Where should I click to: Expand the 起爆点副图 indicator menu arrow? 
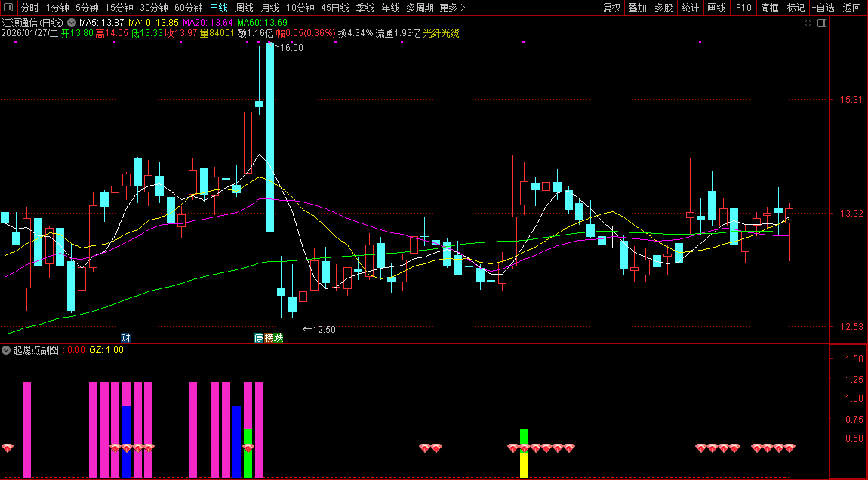pos(6,350)
